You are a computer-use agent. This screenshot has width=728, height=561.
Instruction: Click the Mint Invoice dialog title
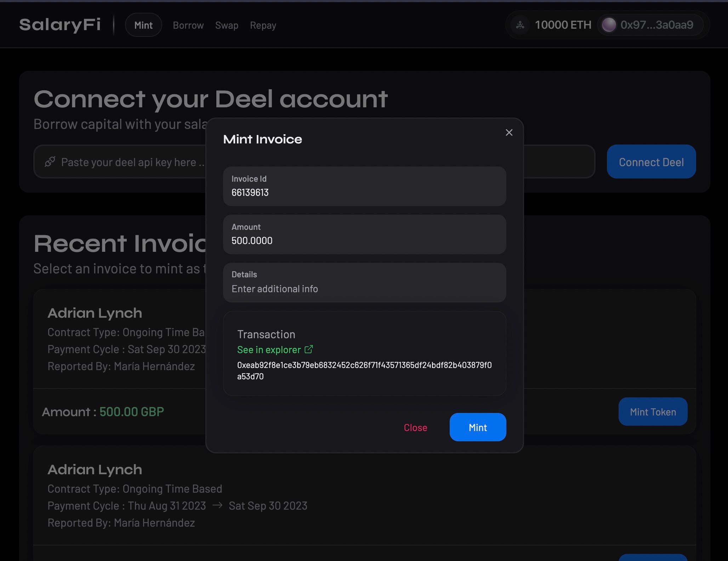[262, 139]
